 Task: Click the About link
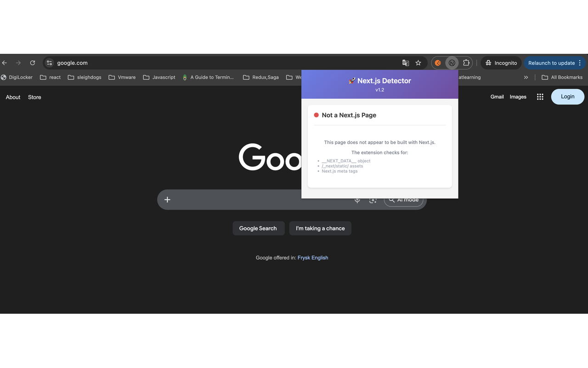click(13, 97)
